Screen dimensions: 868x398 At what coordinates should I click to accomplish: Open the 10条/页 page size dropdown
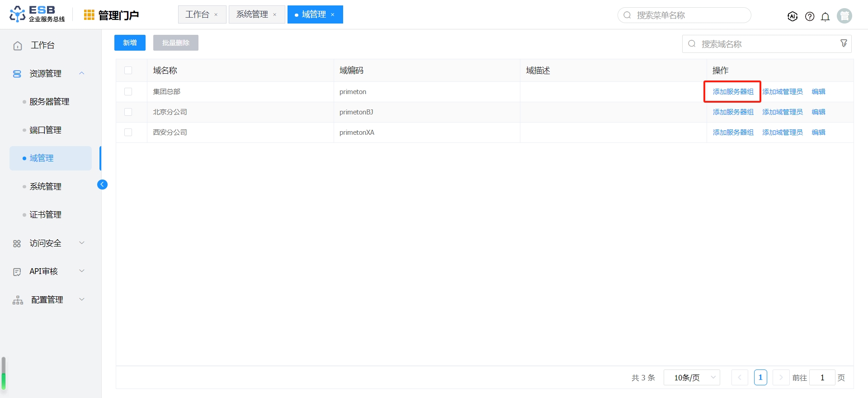pos(692,378)
